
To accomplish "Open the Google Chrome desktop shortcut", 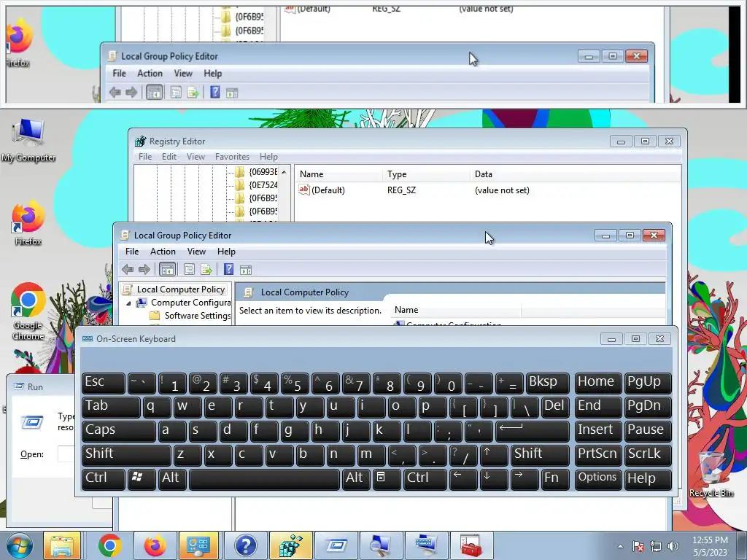I will click(28, 311).
